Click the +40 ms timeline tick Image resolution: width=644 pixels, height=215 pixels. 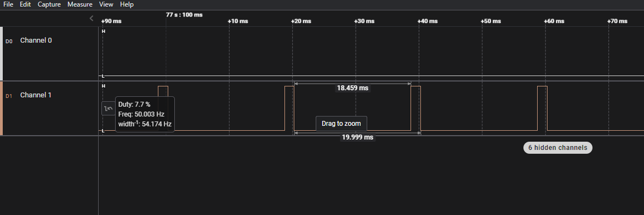[x=428, y=21]
